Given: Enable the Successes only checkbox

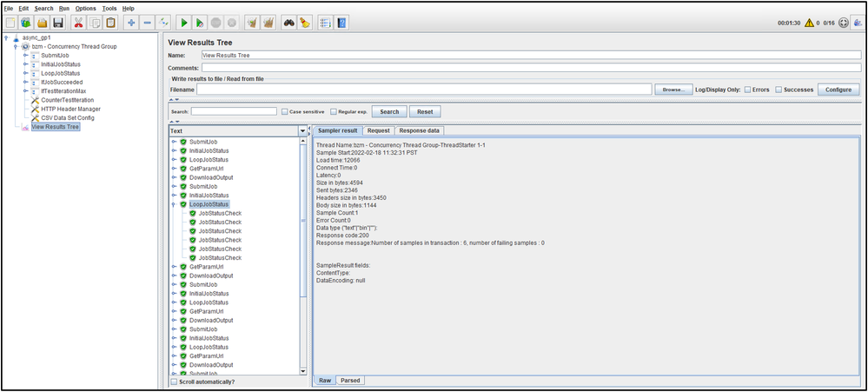Looking at the screenshot, I should pyautogui.click(x=779, y=90).
